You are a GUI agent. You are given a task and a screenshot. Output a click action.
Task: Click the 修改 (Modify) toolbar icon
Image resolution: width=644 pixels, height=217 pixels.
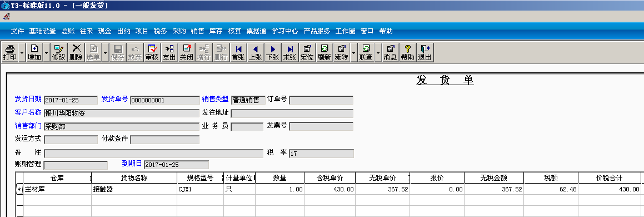59,53
